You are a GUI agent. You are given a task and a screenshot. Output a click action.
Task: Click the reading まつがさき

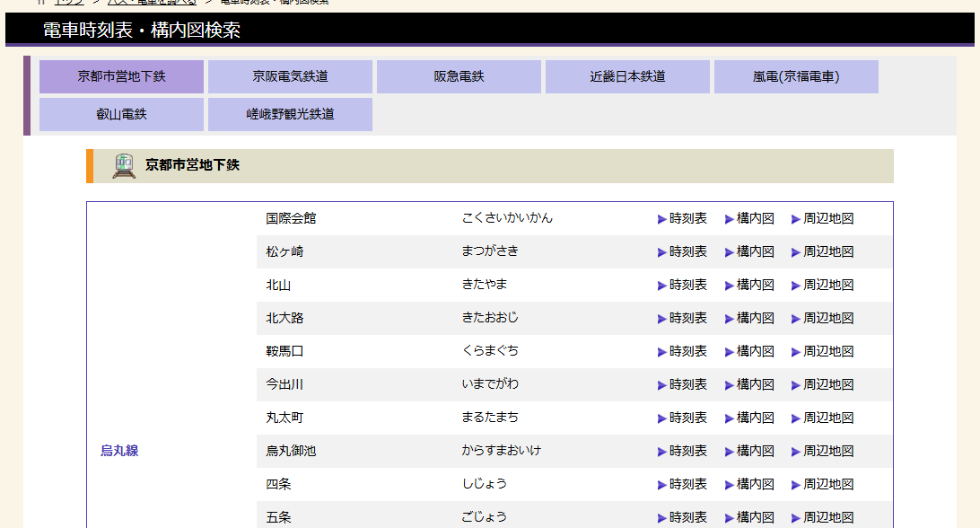tap(490, 251)
